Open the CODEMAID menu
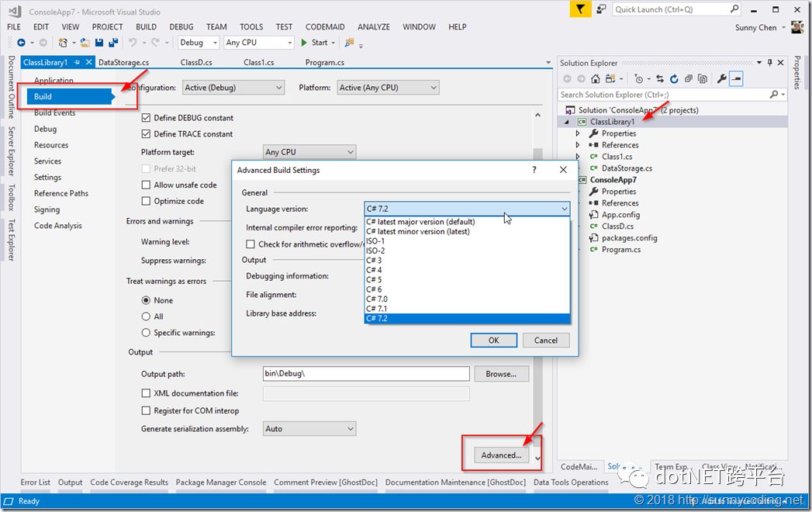812x512 pixels. coord(325,27)
